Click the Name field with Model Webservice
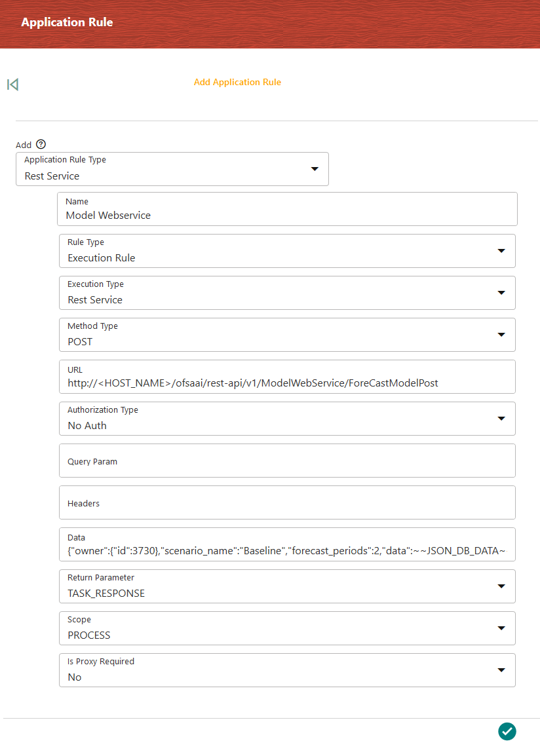 tap(287, 209)
